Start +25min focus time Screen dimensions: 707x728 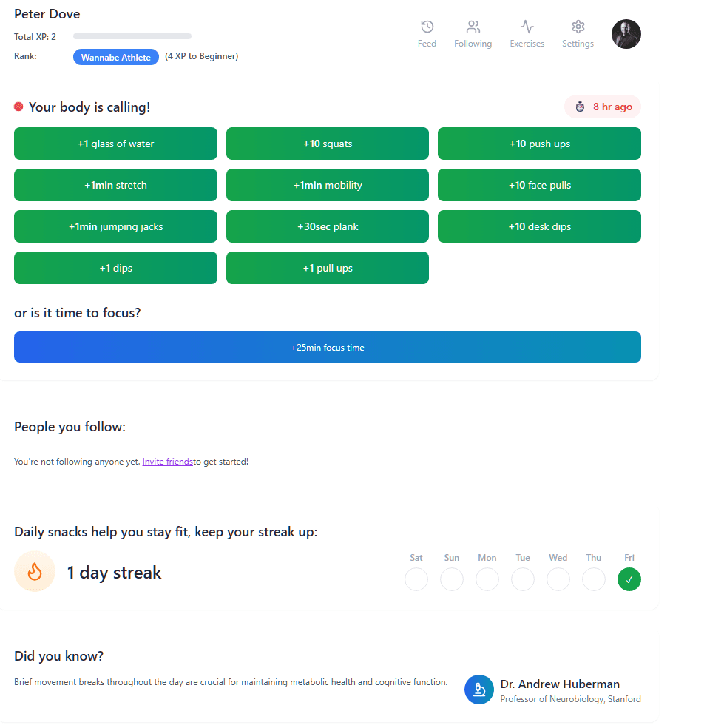(327, 347)
